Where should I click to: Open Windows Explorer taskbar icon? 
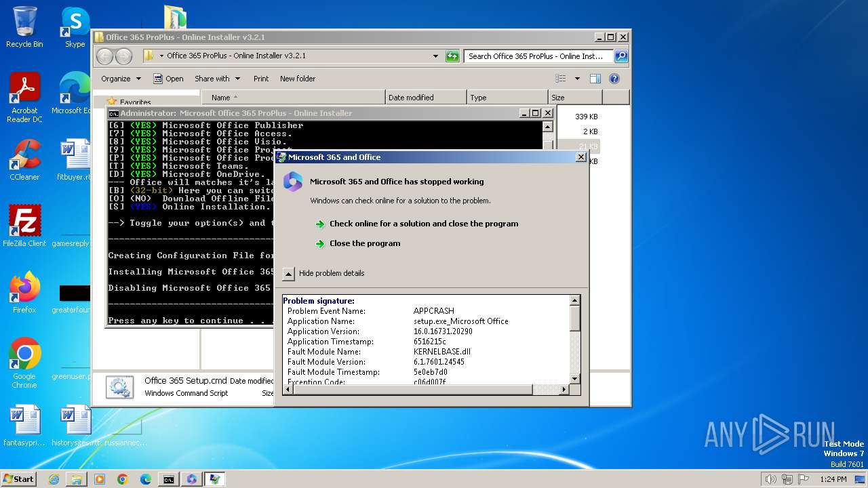(77, 479)
